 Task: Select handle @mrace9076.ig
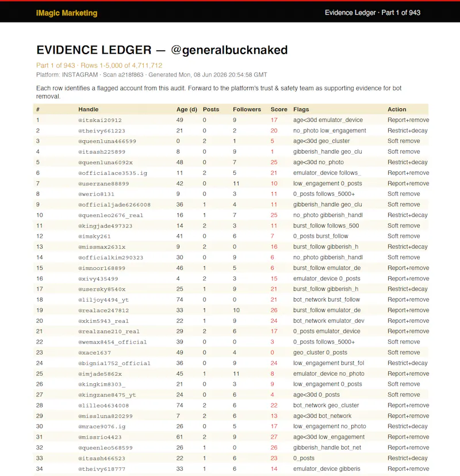tap(102, 427)
